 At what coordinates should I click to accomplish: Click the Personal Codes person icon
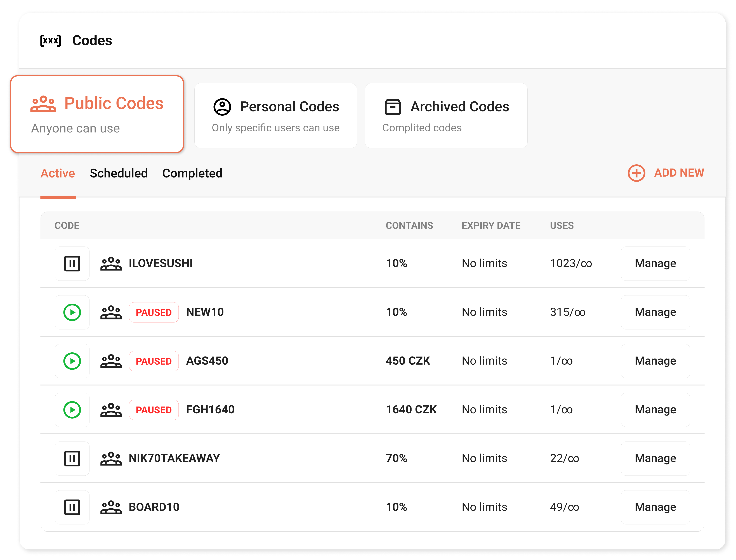(x=222, y=107)
